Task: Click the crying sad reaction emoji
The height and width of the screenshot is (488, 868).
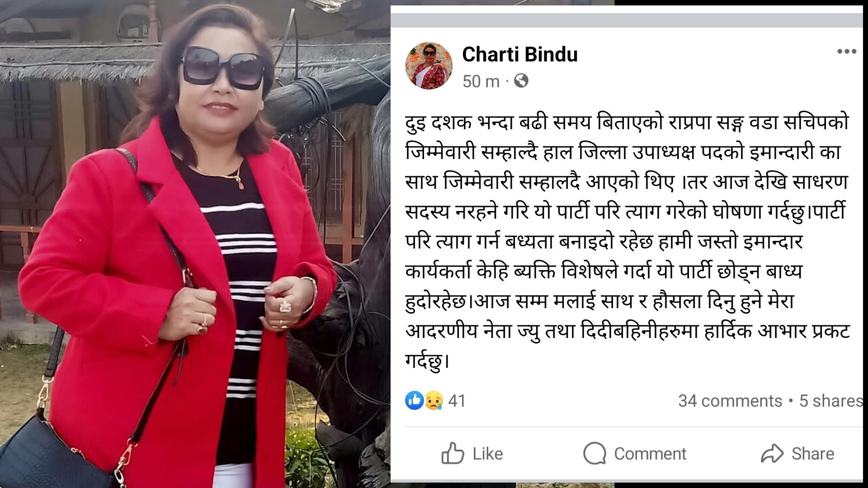Action: click(x=434, y=400)
